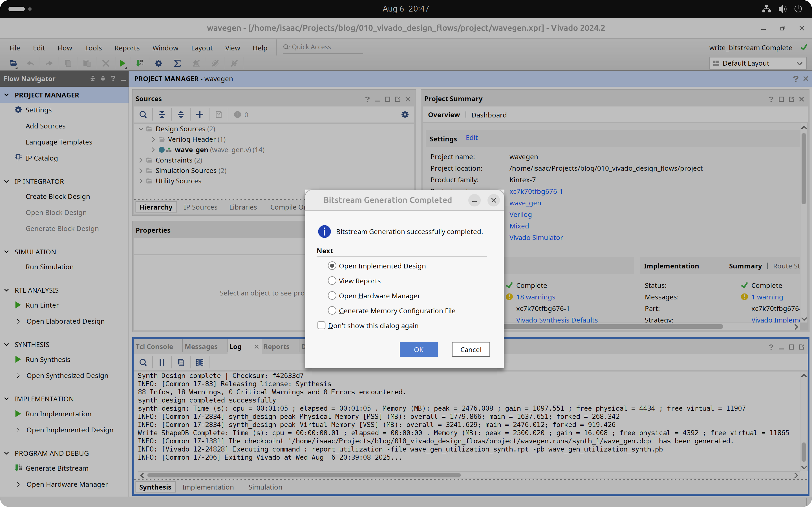This screenshot has height=507, width=812.
Task: Choose Open Hardware Manager radio option
Action: 332,295
